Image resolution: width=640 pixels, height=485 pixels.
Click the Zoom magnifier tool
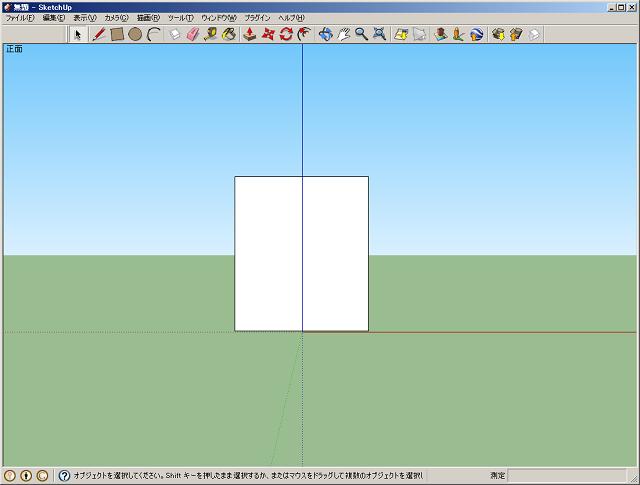tap(361, 34)
